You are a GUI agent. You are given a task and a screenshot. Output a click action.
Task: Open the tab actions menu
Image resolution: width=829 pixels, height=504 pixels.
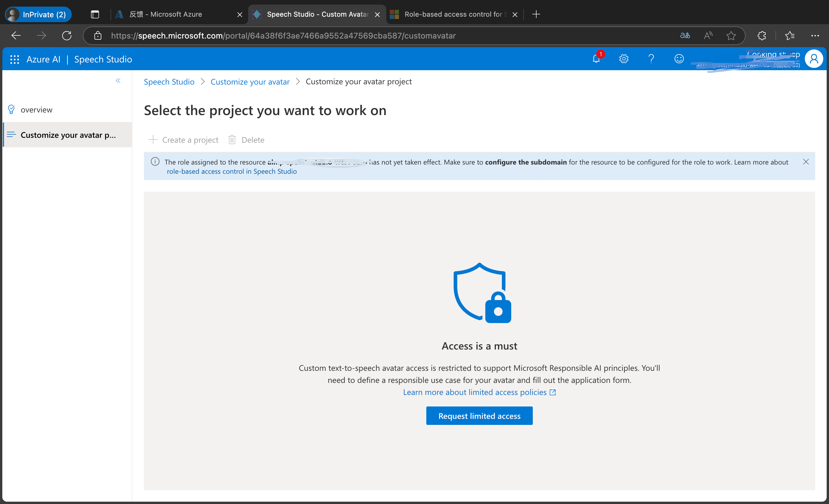[94, 14]
